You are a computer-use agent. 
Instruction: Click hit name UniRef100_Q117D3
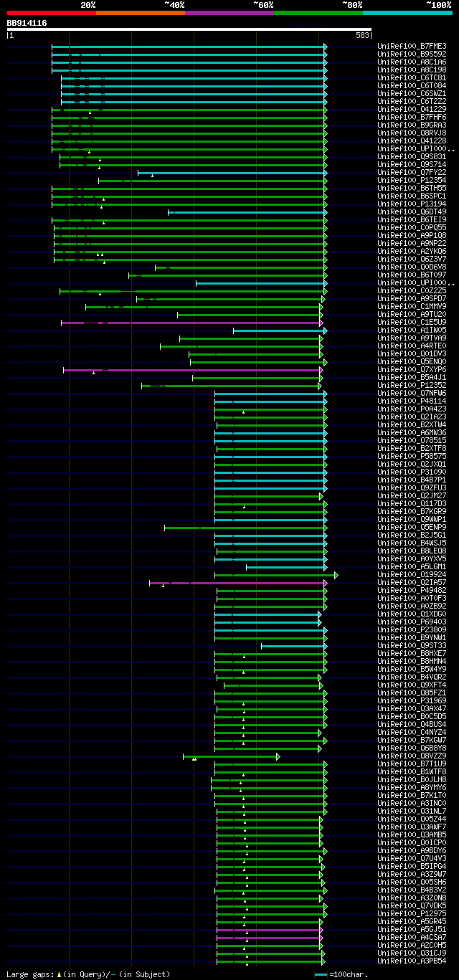pyautogui.click(x=412, y=504)
